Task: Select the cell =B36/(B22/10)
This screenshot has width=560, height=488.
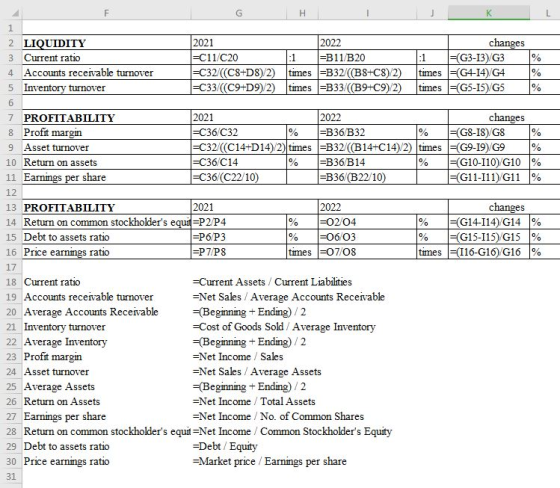Action: coord(368,177)
